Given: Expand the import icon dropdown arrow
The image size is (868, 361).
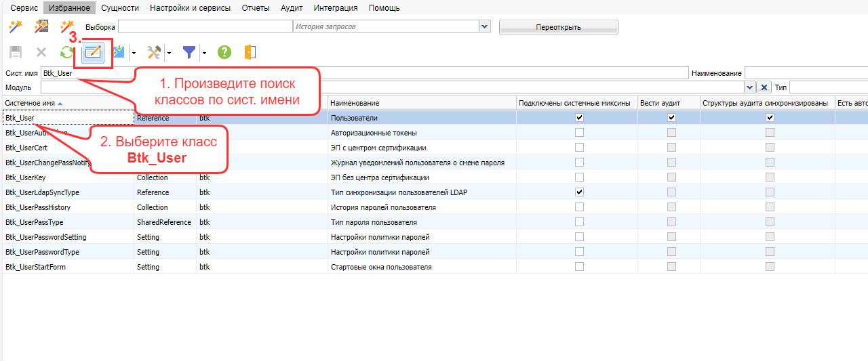Looking at the screenshot, I should (134, 53).
